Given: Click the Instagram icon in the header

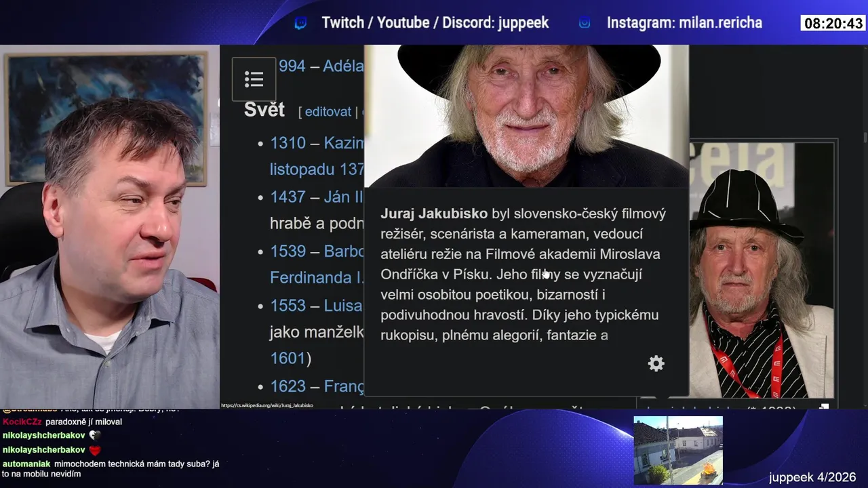Looking at the screenshot, I should click(585, 23).
